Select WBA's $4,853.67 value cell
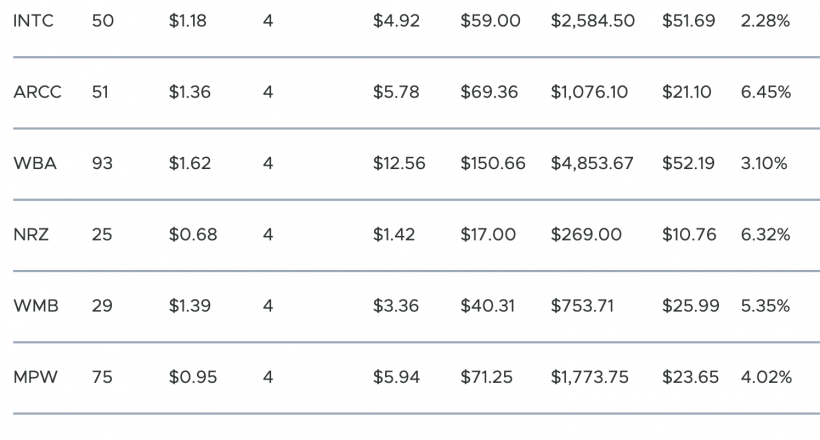Image resolution: width=820 pixels, height=440 pixels. tap(592, 163)
